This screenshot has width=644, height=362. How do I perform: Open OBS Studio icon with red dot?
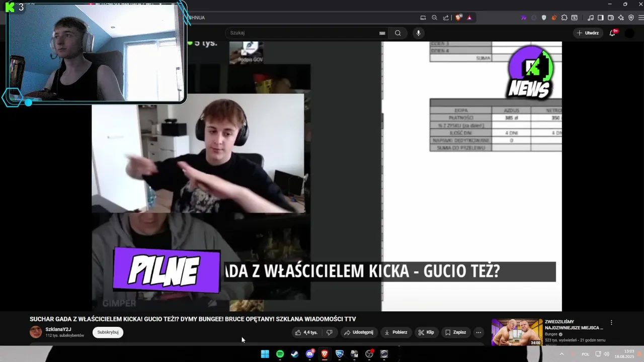coord(369,354)
